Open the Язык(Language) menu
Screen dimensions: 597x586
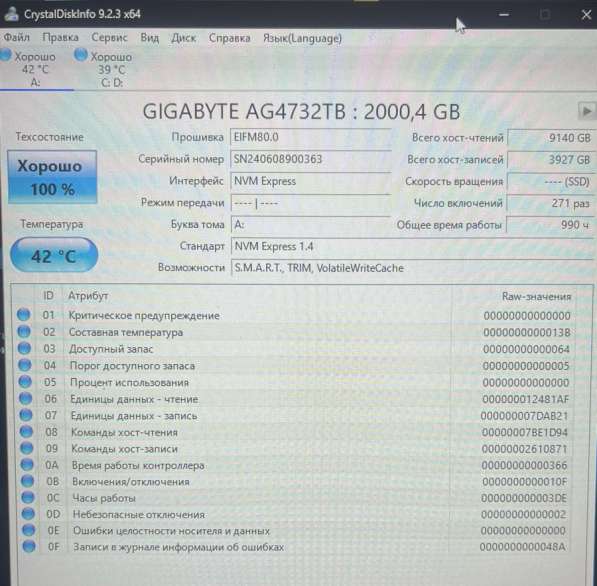click(x=302, y=38)
